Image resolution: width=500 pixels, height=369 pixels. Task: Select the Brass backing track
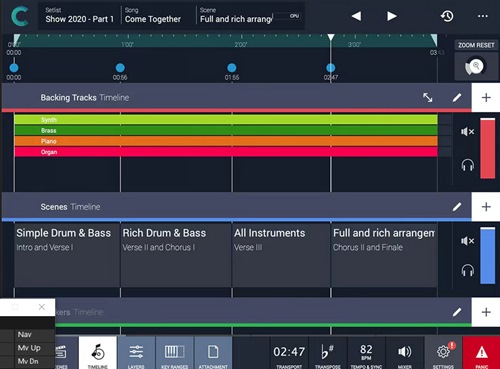tap(226, 130)
